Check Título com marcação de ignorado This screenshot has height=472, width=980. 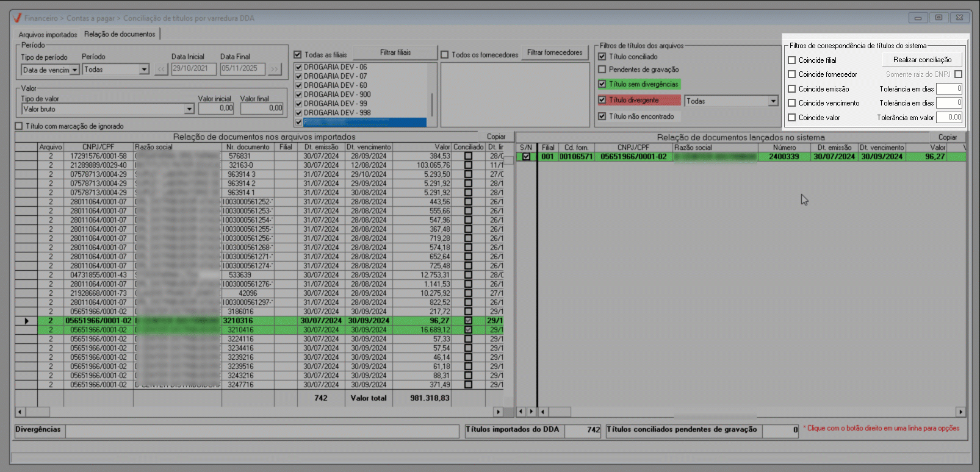point(19,126)
